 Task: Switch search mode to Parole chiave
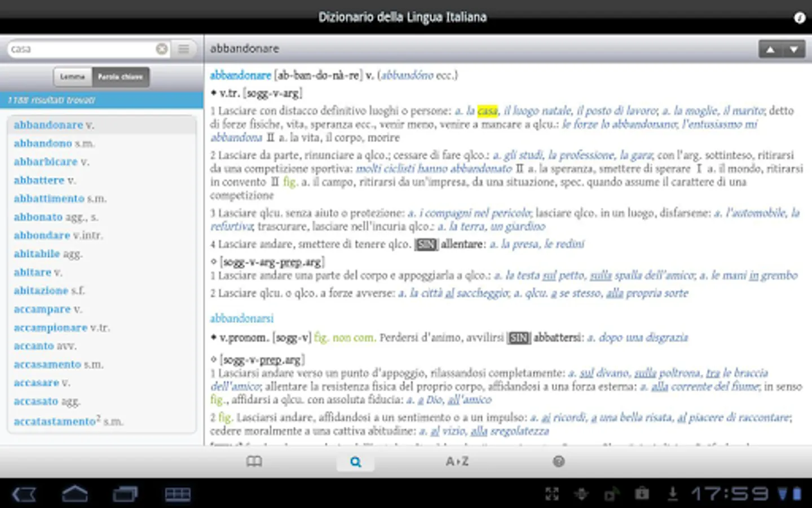pos(121,77)
